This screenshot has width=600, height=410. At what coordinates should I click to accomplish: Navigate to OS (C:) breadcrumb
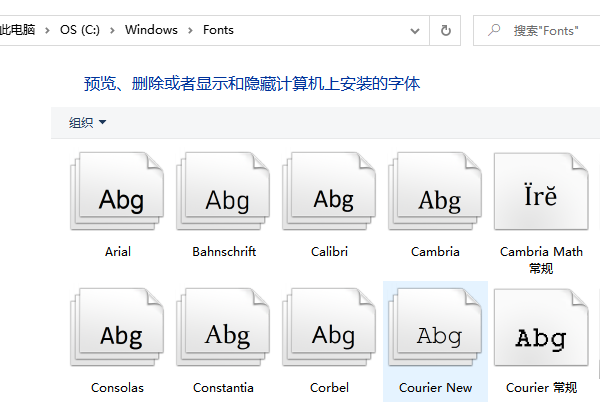pos(80,30)
